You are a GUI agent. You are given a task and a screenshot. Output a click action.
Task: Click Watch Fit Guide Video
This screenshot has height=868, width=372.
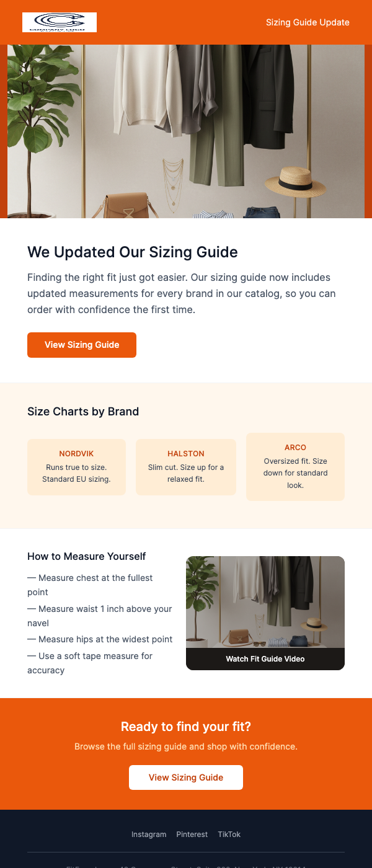[x=265, y=658]
